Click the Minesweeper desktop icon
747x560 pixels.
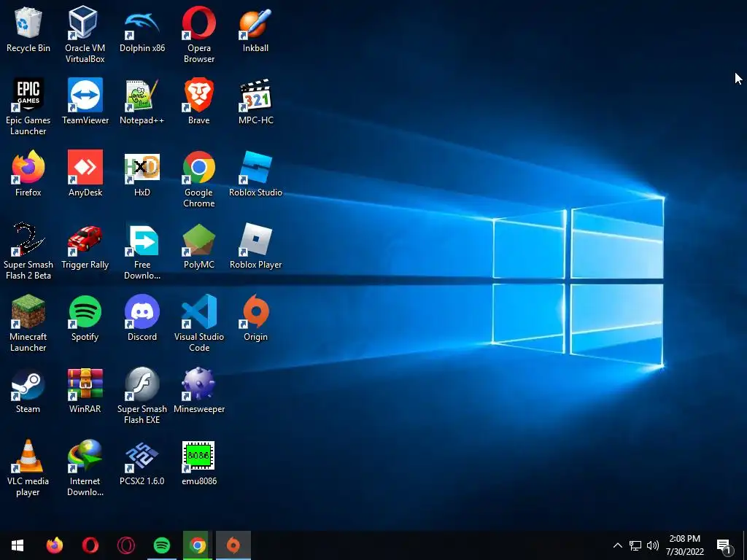[198, 391]
